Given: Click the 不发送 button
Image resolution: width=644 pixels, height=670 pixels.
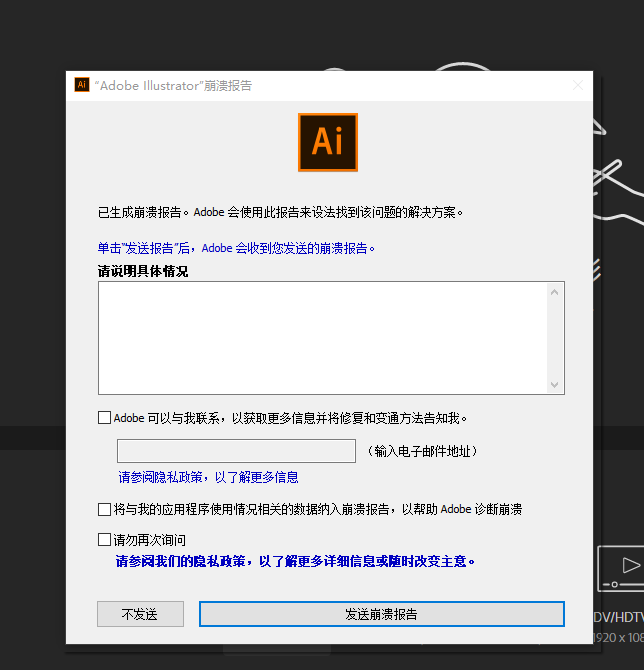Looking at the screenshot, I should coord(140,614).
